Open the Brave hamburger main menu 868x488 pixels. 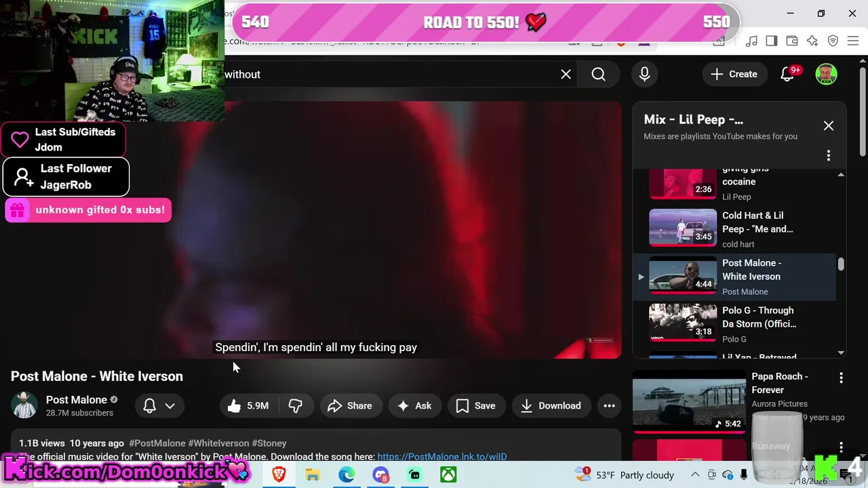click(x=853, y=41)
